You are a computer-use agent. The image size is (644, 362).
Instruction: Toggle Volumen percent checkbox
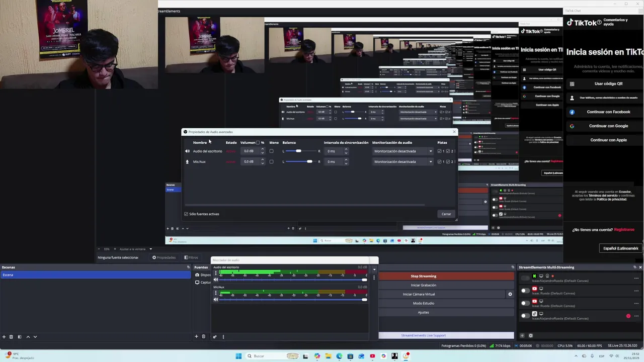258,143
